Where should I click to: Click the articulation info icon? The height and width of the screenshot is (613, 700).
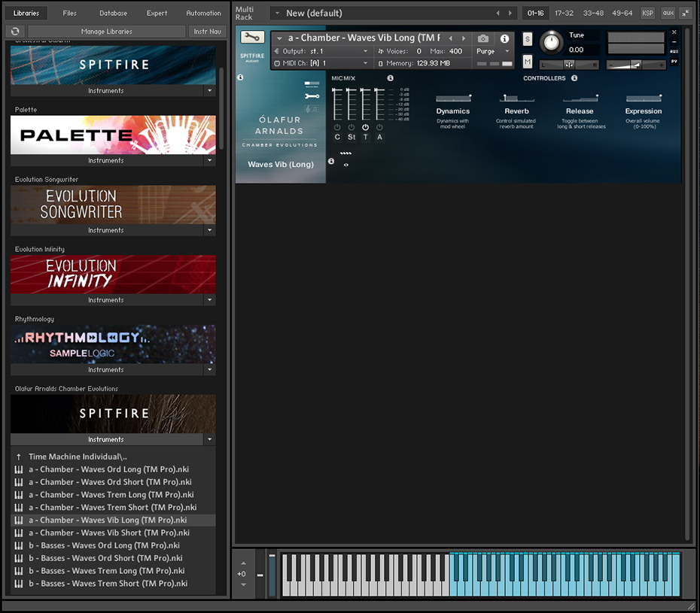point(331,161)
